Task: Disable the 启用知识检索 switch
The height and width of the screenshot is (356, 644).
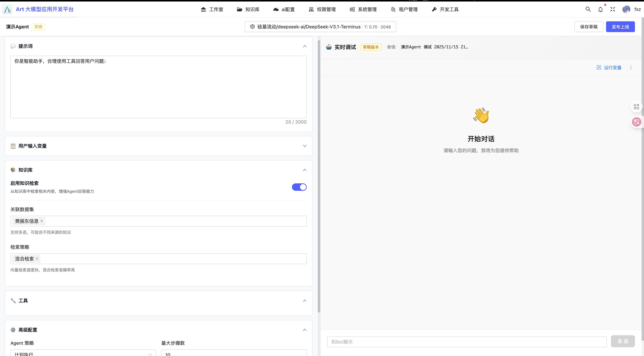Action: coord(299,187)
